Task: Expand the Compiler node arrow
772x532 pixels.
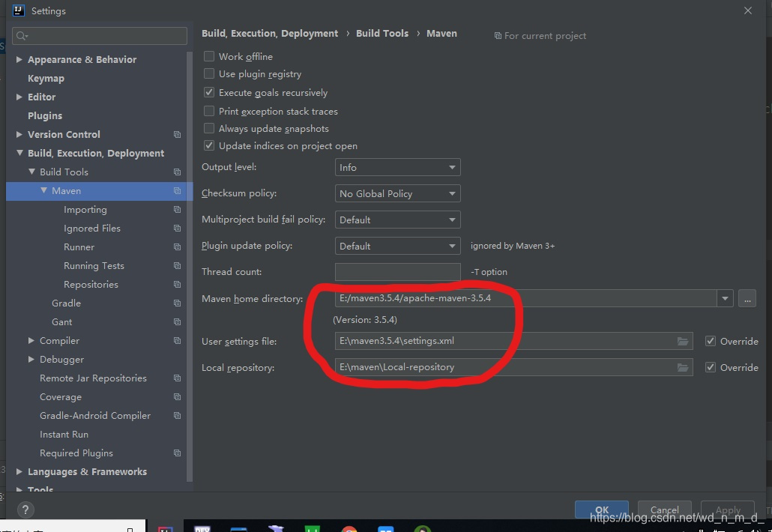Action: click(x=31, y=340)
